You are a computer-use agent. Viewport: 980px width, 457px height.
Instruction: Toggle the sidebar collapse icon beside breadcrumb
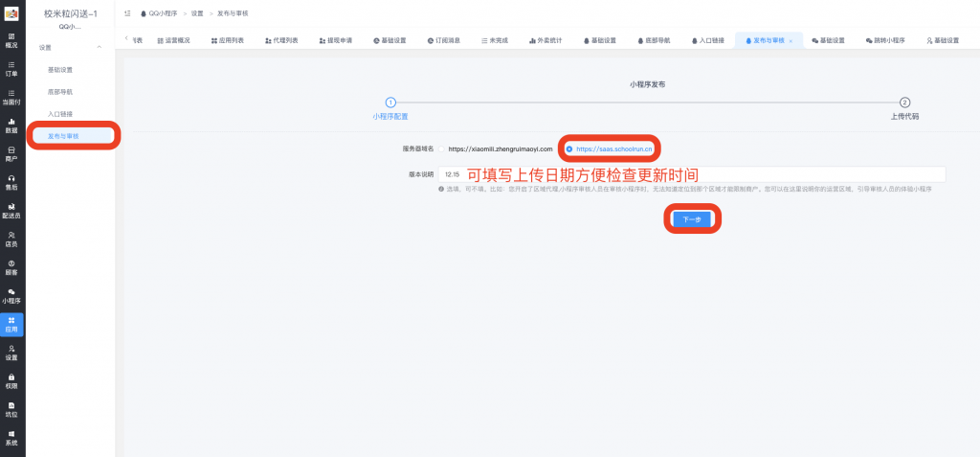point(127,13)
